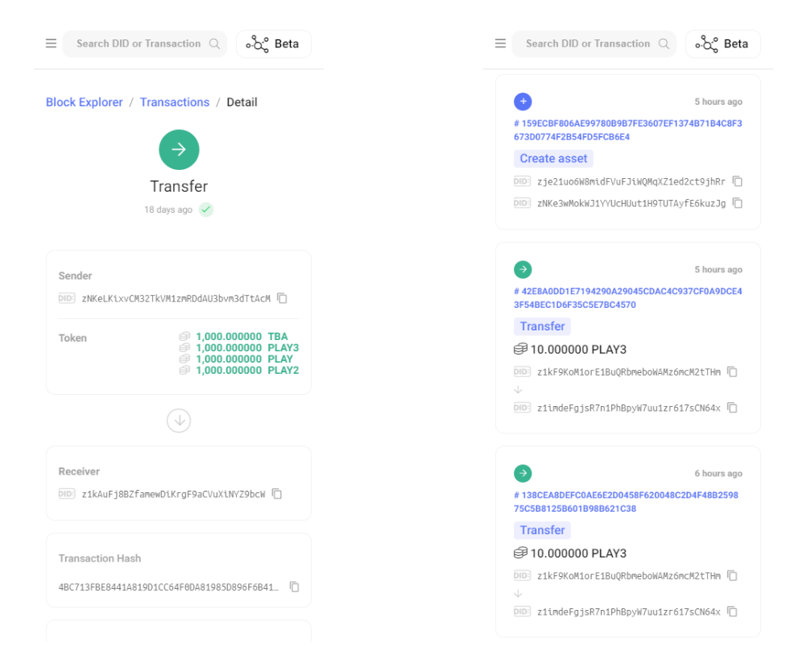This screenshot has height=672, width=811.
Task: Open transaction hash starting with 42E8A0DD1E71
Action: click(627, 298)
